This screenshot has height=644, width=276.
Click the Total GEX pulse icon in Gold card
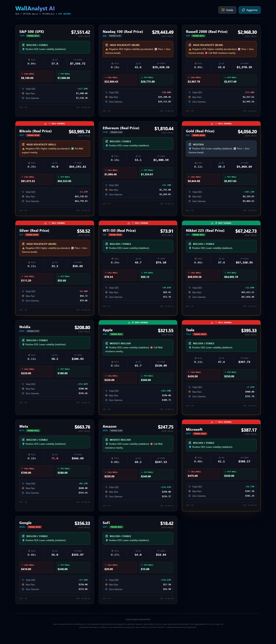pyautogui.click(x=190, y=192)
